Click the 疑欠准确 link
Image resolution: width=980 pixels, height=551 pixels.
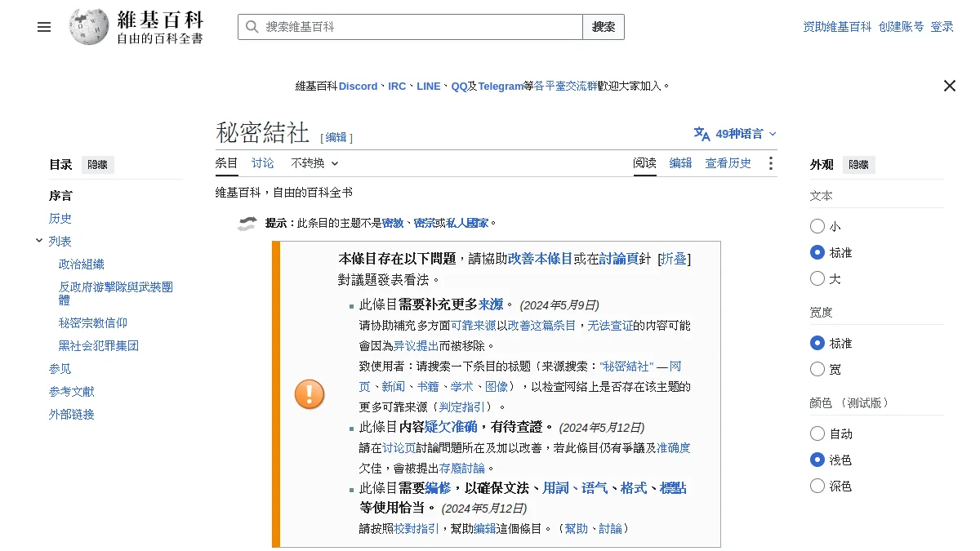(451, 427)
